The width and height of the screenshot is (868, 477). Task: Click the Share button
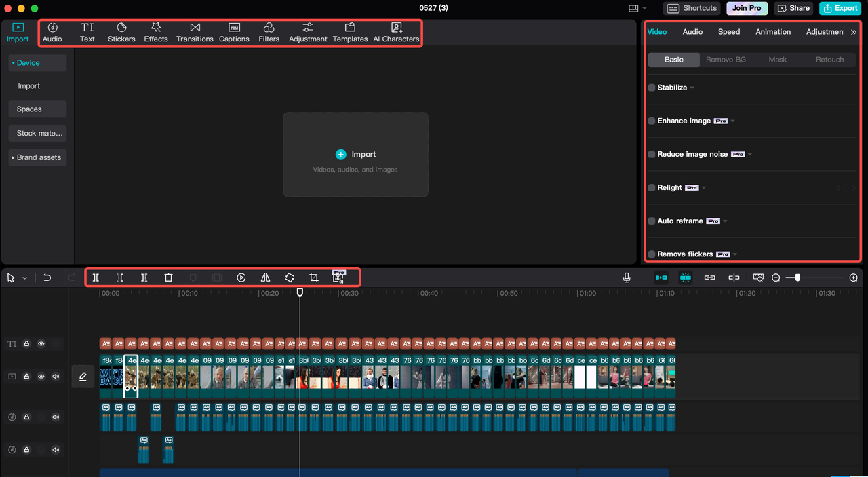793,8
